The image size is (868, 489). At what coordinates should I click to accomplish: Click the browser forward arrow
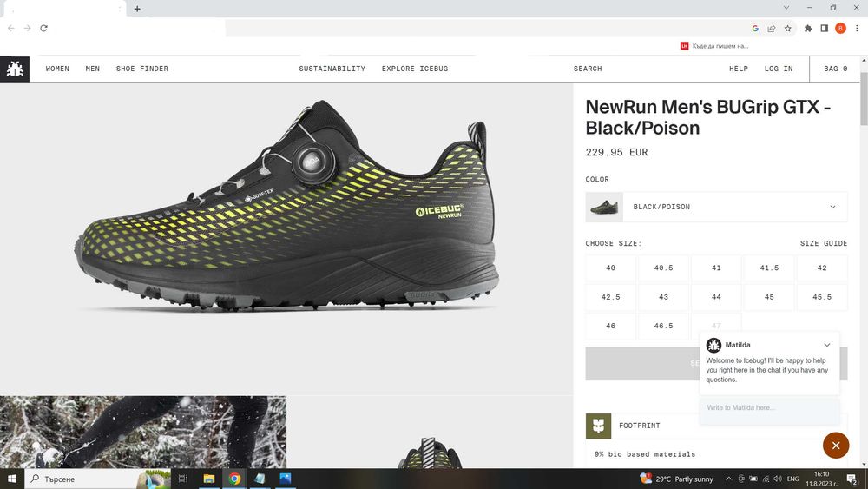click(27, 28)
